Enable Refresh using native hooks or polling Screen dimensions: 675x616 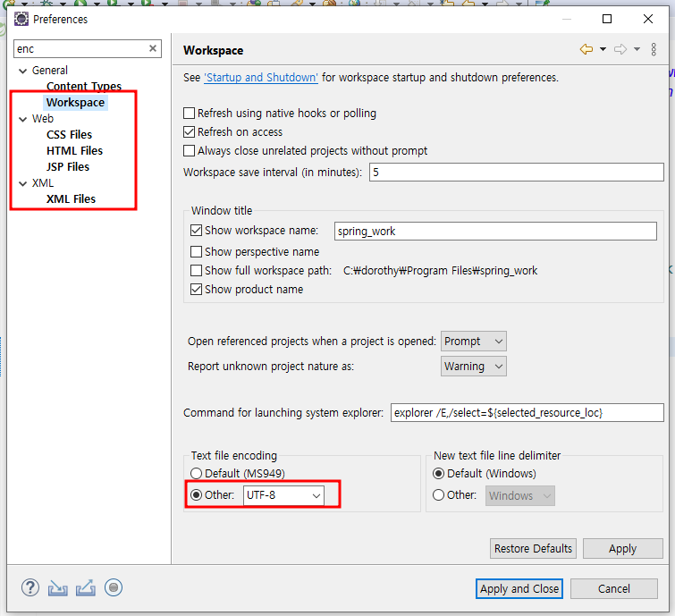[189, 114]
